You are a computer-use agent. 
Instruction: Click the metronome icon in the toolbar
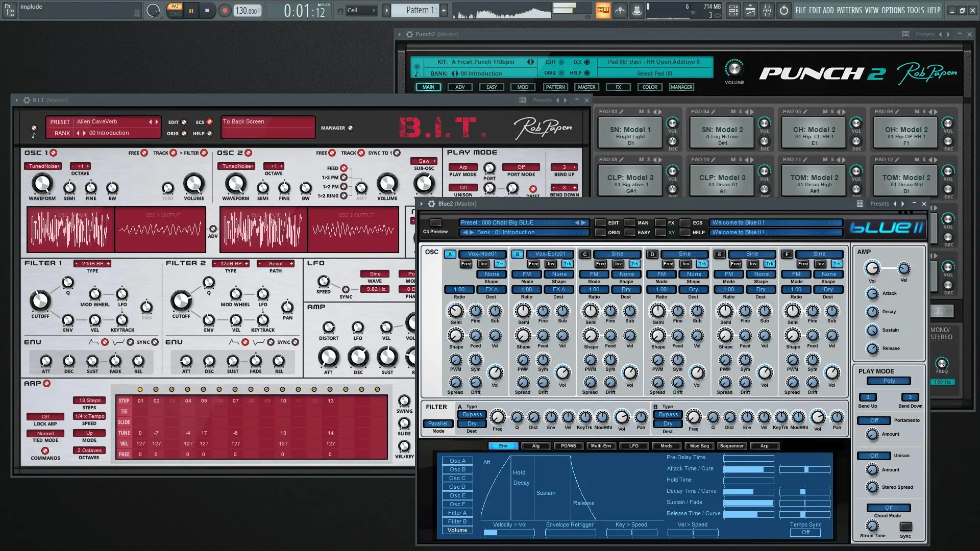coord(620,10)
